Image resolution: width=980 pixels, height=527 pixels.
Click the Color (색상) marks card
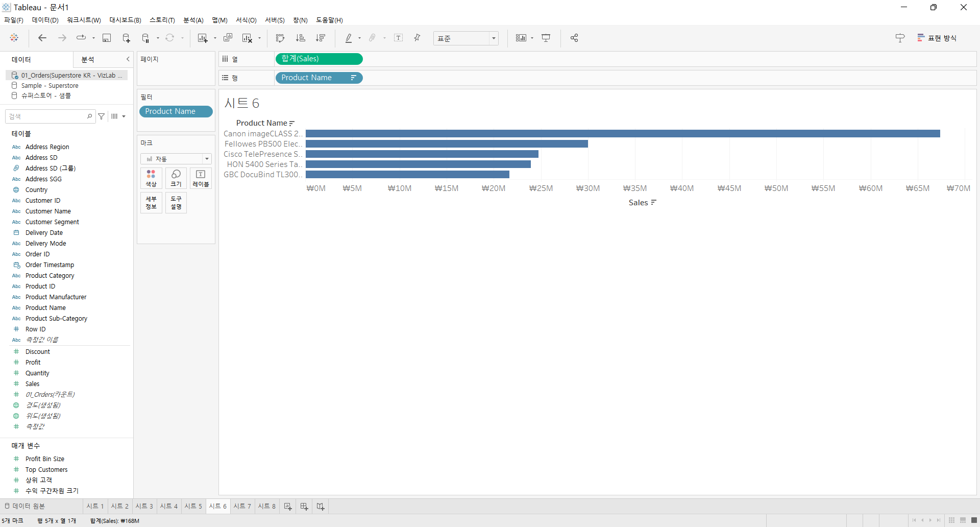pyautogui.click(x=151, y=178)
